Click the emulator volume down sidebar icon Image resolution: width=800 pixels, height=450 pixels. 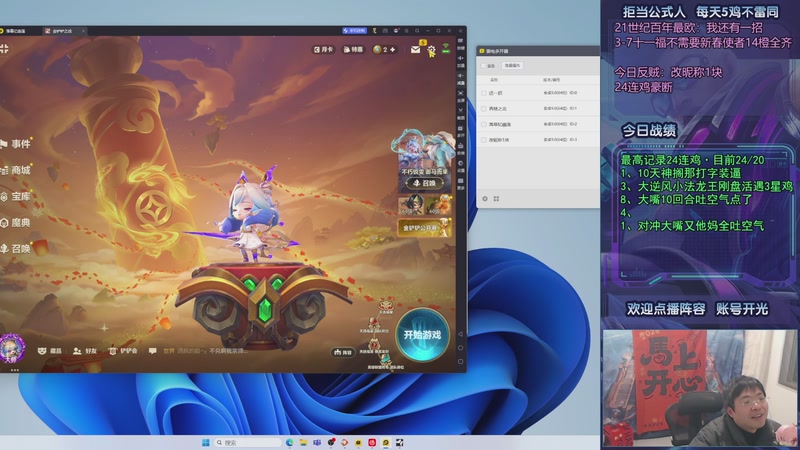tap(461, 78)
